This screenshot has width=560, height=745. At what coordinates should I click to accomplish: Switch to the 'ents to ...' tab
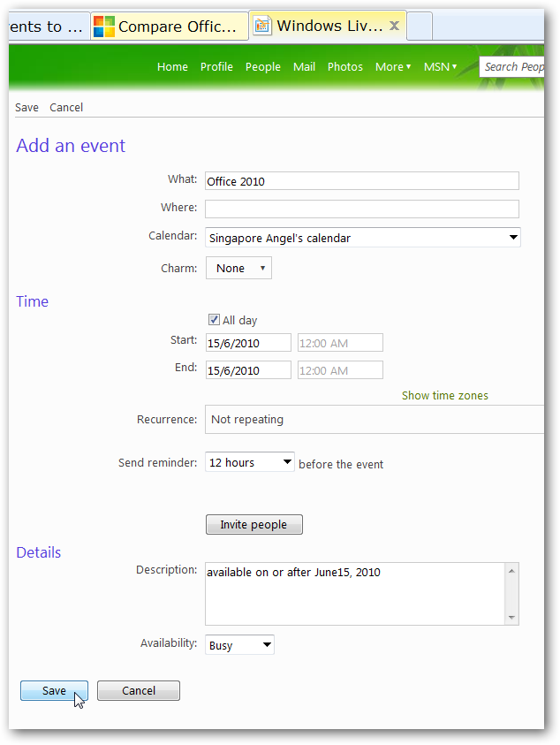(49, 27)
